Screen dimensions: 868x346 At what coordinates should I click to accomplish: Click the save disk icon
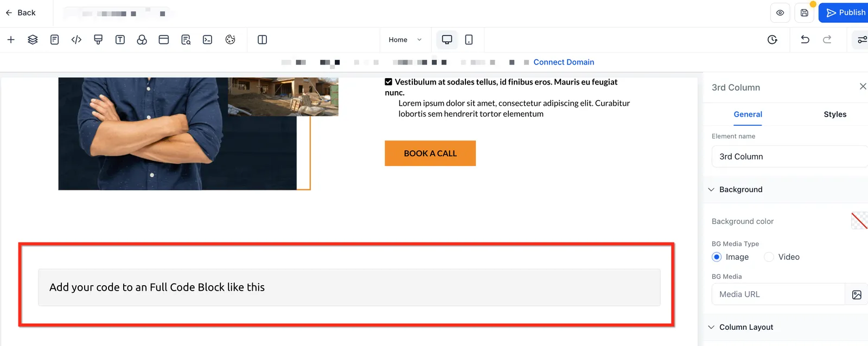[x=805, y=13]
